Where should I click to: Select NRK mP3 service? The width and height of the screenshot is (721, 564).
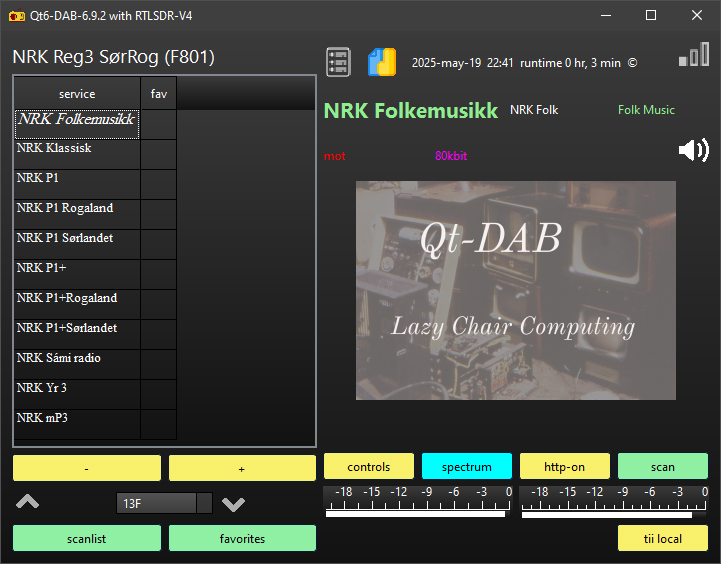(x=77, y=424)
